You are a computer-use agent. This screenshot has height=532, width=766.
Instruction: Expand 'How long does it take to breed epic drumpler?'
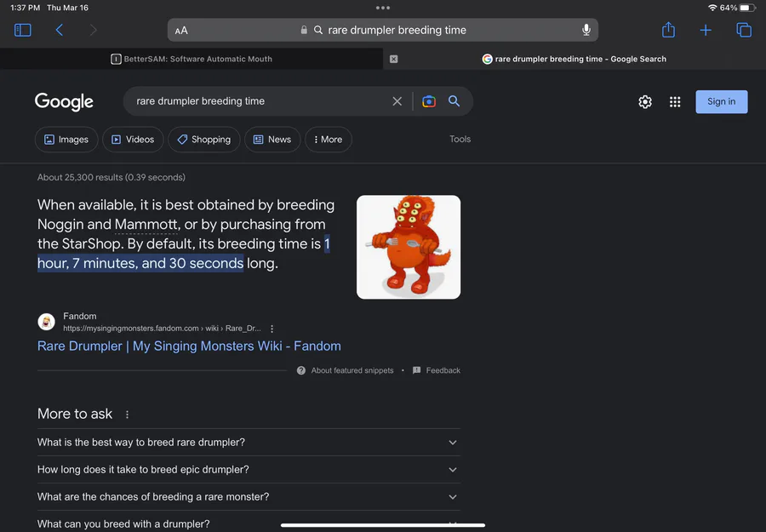pyautogui.click(x=249, y=470)
